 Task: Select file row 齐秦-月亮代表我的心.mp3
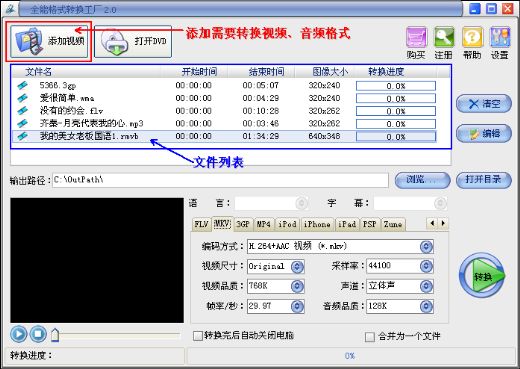tap(224, 124)
